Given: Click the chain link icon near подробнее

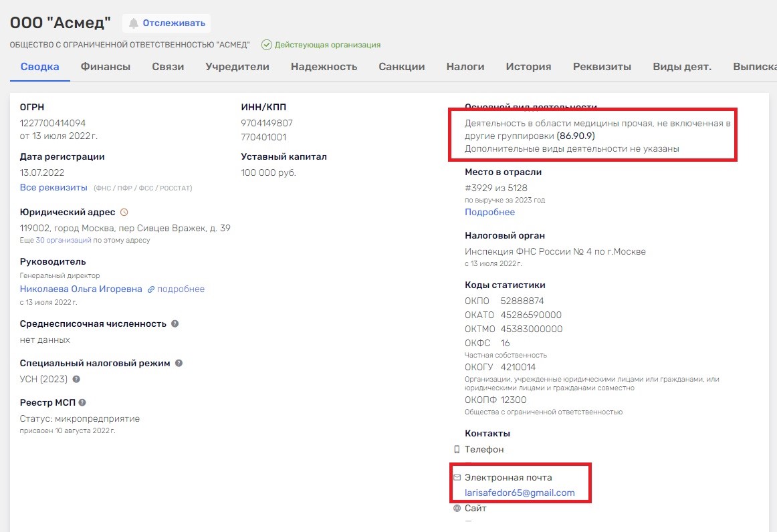Looking at the screenshot, I should click(150, 289).
